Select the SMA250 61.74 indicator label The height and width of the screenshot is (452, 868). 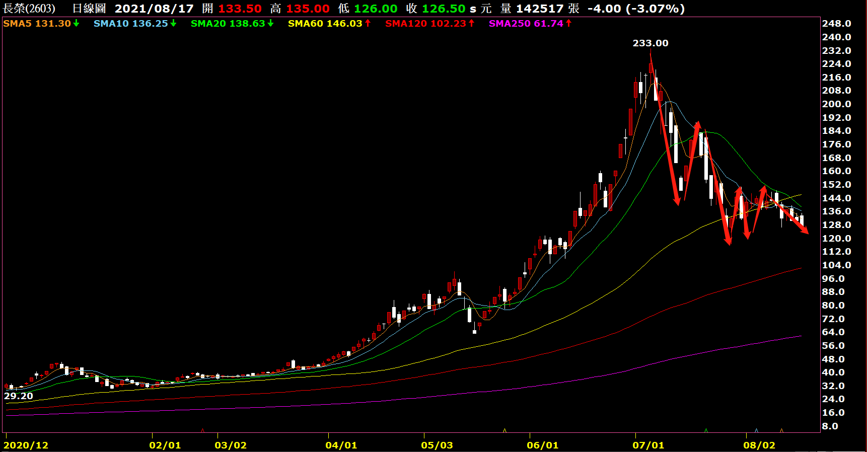coord(526,23)
